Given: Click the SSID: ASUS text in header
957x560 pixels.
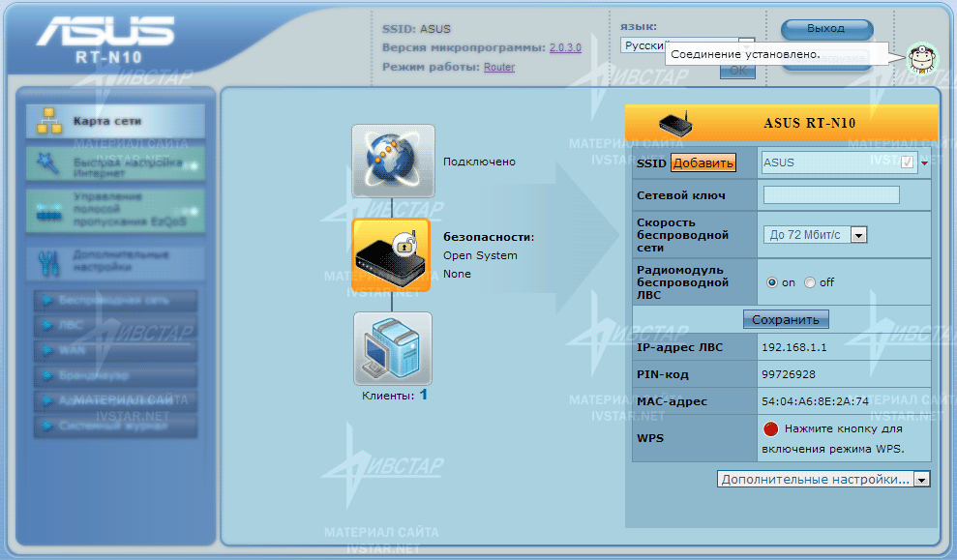Looking at the screenshot, I should point(416,29).
